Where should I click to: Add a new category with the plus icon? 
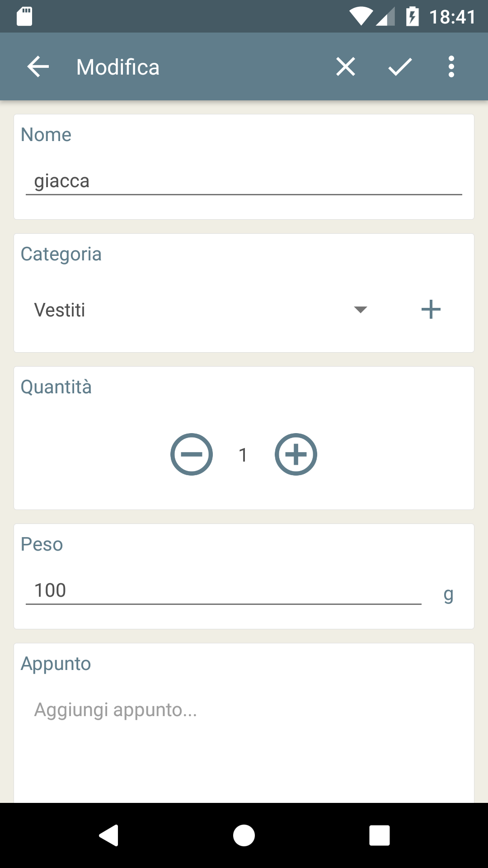click(431, 310)
